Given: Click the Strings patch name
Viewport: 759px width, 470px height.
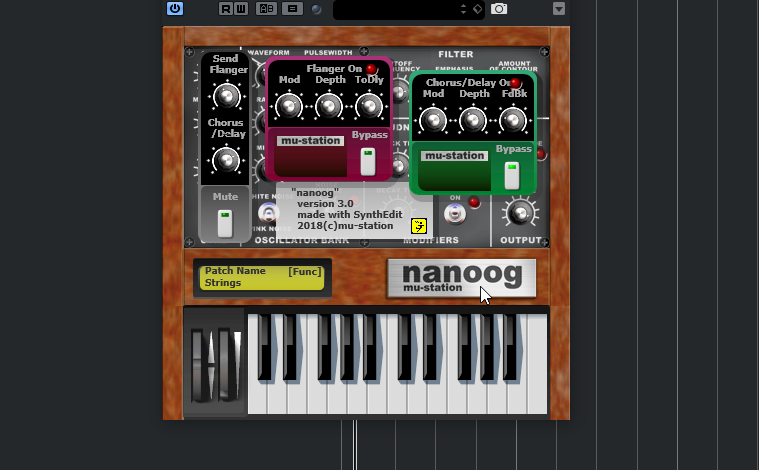Looking at the screenshot, I should click(223, 283).
